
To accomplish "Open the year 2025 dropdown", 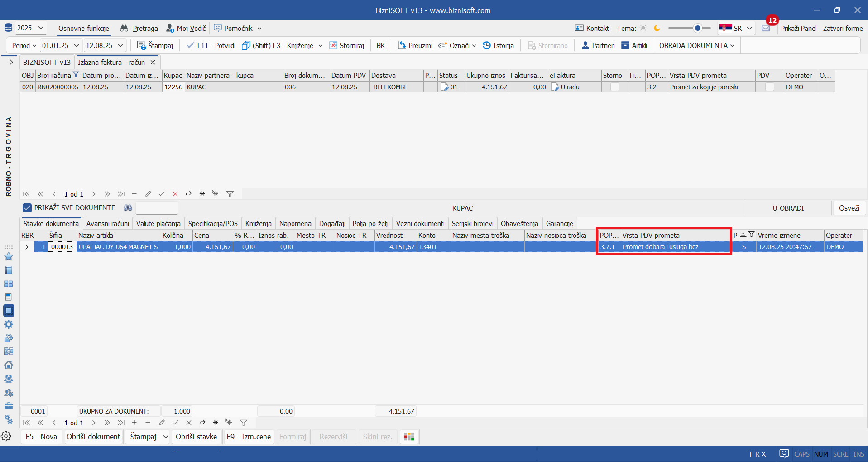I will [x=30, y=28].
